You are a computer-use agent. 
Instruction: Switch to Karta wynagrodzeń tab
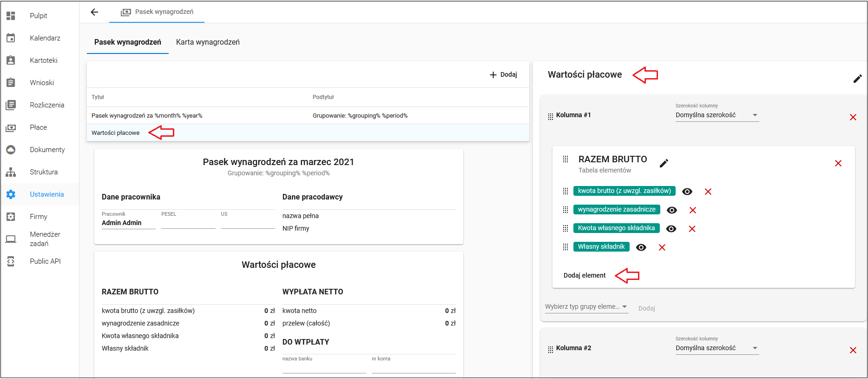[208, 42]
